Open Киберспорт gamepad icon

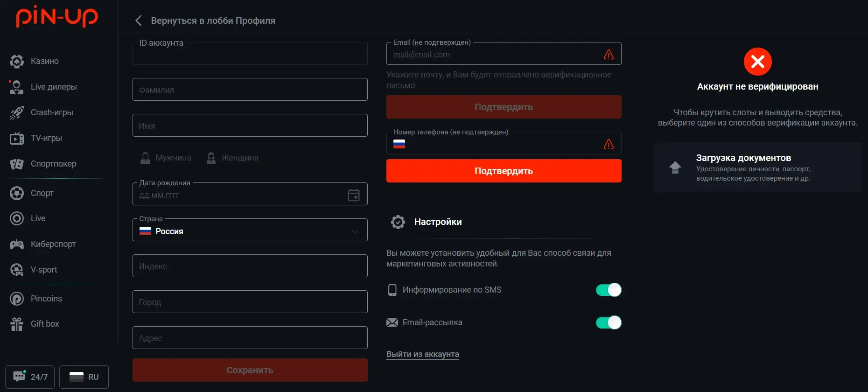(x=17, y=244)
